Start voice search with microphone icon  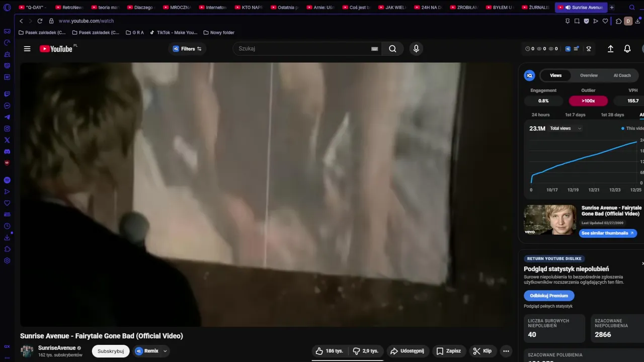click(x=416, y=49)
